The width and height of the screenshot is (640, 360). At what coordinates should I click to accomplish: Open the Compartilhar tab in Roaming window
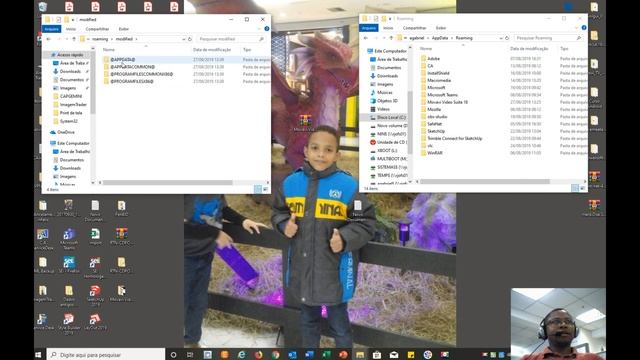414,28
